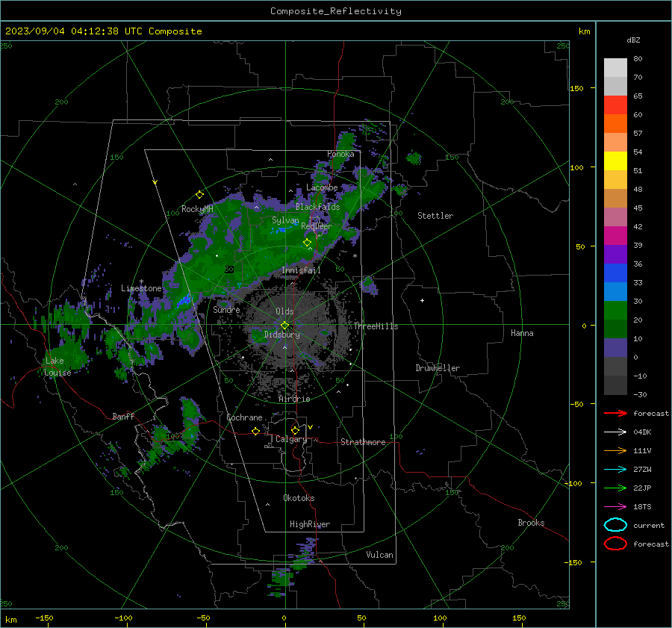The height and width of the screenshot is (628, 672).
Task: Click the isolated green echo west of Stettler
Action: (x=401, y=190)
